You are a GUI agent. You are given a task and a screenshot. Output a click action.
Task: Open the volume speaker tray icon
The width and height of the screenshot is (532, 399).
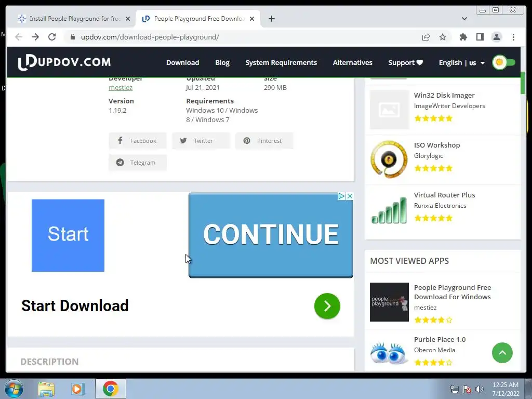coord(480,389)
